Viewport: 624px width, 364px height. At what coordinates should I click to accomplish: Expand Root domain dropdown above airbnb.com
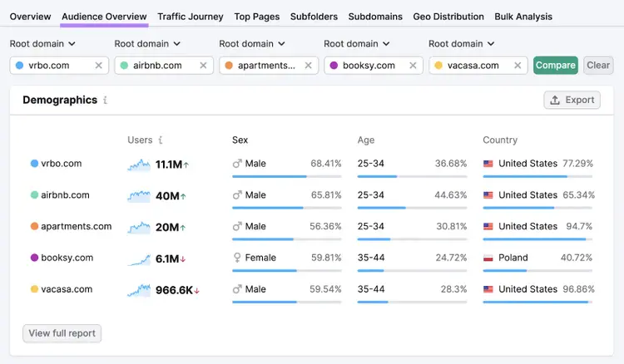pyautogui.click(x=147, y=44)
